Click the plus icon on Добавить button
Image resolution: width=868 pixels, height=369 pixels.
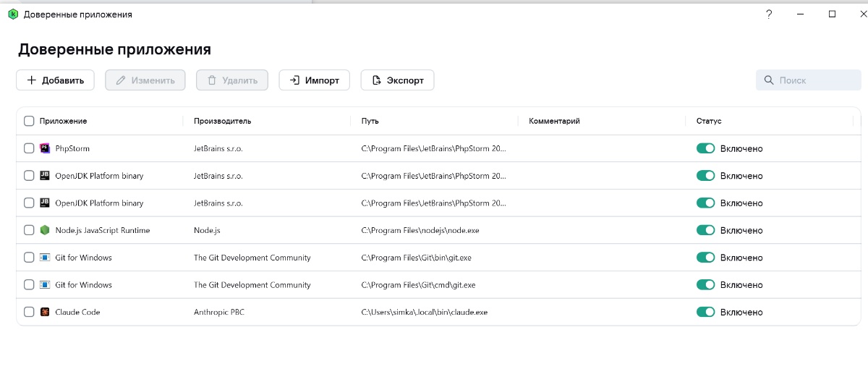tap(32, 80)
